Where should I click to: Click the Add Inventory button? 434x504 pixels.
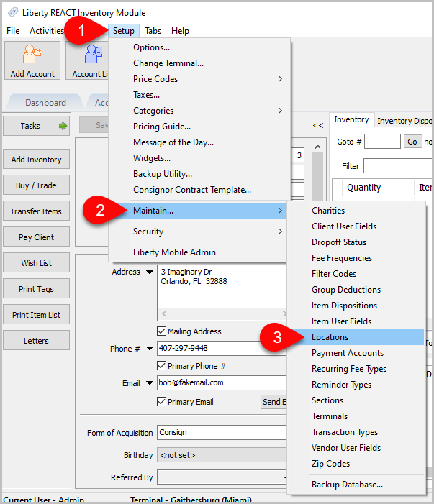click(x=37, y=159)
